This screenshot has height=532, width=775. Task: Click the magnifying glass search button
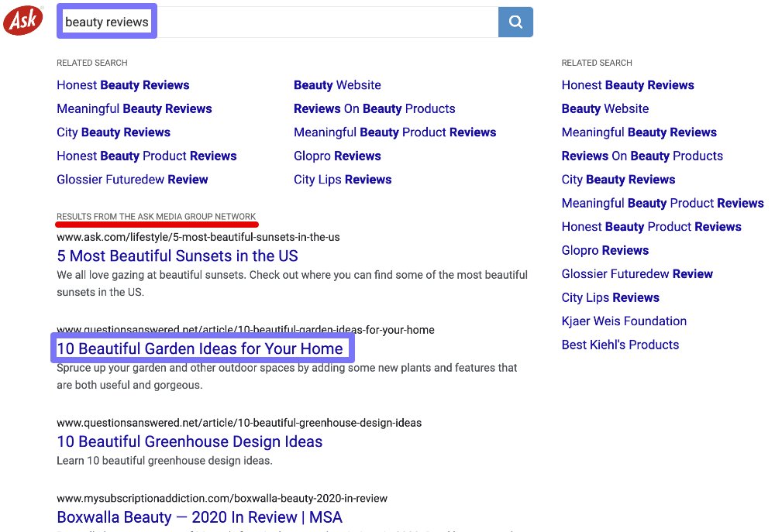[515, 22]
